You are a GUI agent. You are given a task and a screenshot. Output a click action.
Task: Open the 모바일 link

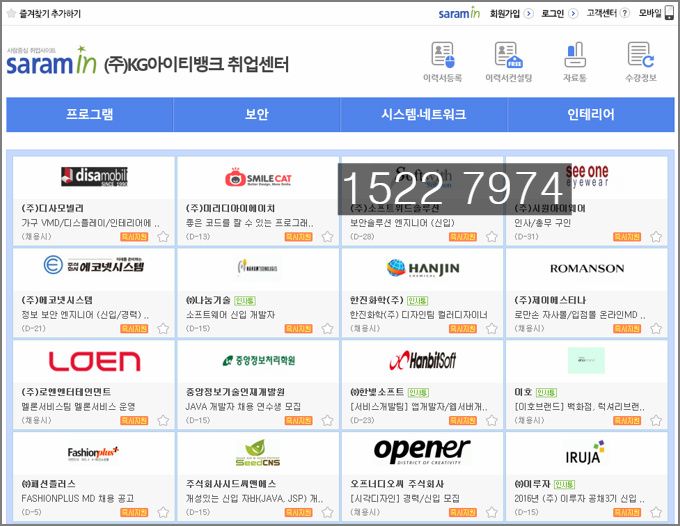[650, 13]
